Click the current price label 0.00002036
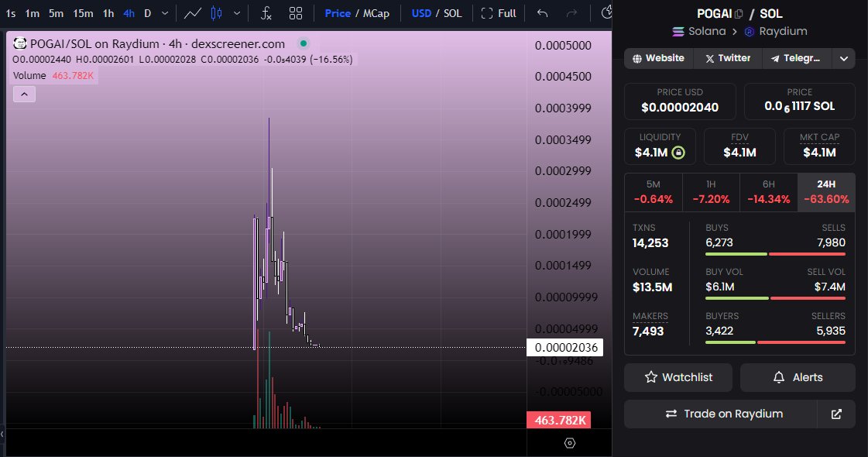The width and height of the screenshot is (868, 457). (x=565, y=347)
